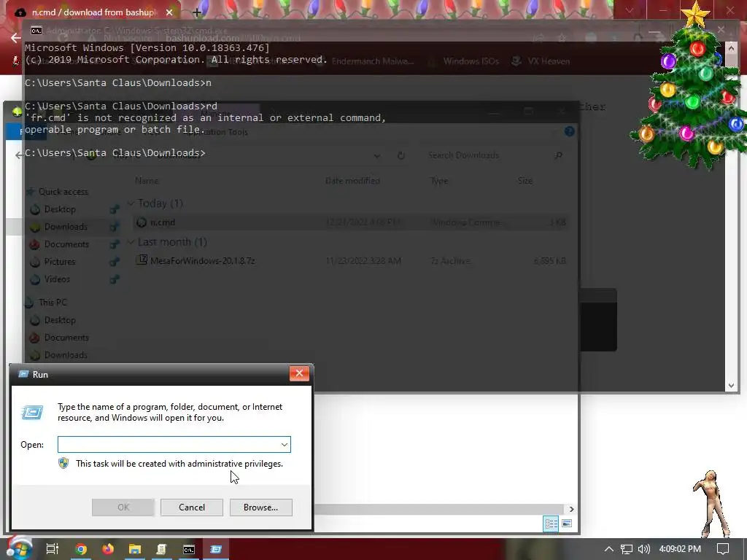This screenshot has height=560, width=747.
Task: Click the Name column header
Action: click(x=147, y=181)
